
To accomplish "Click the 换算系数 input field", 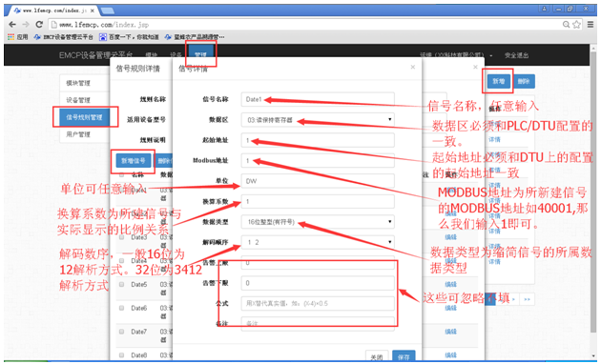I will point(318,201).
